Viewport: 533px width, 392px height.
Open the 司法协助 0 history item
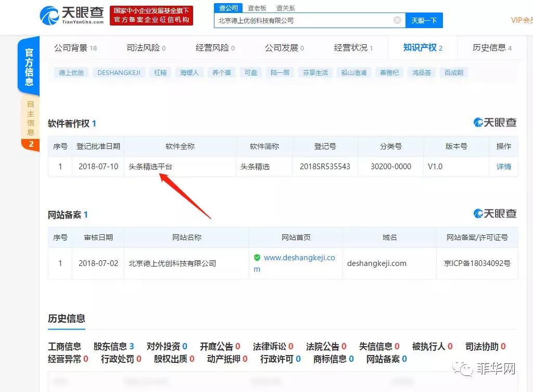[486, 346]
